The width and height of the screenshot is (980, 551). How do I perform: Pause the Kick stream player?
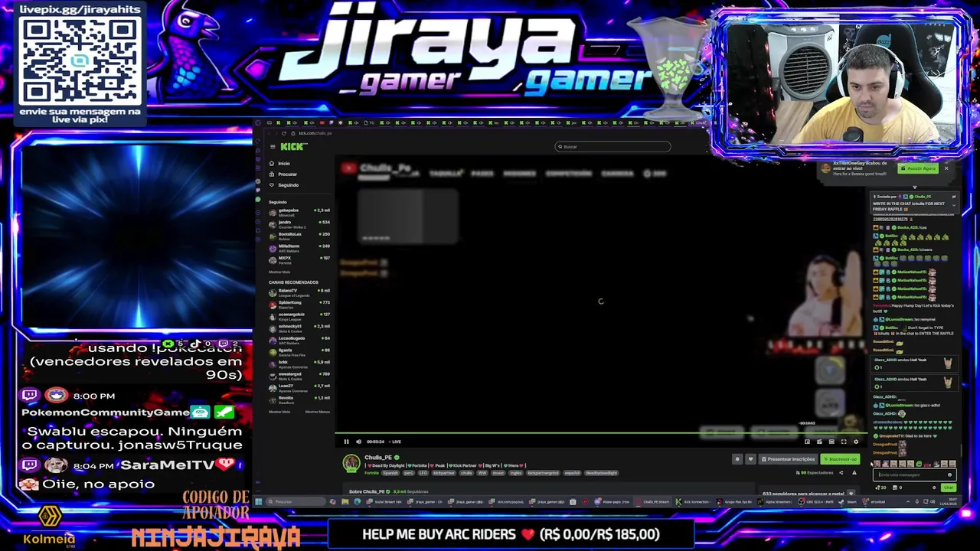tap(346, 442)
